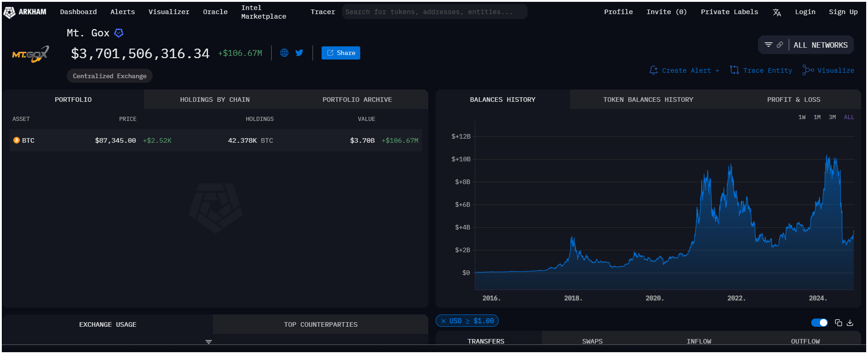Click Login
Screen dimensions: 868x354
pos(805,12)
